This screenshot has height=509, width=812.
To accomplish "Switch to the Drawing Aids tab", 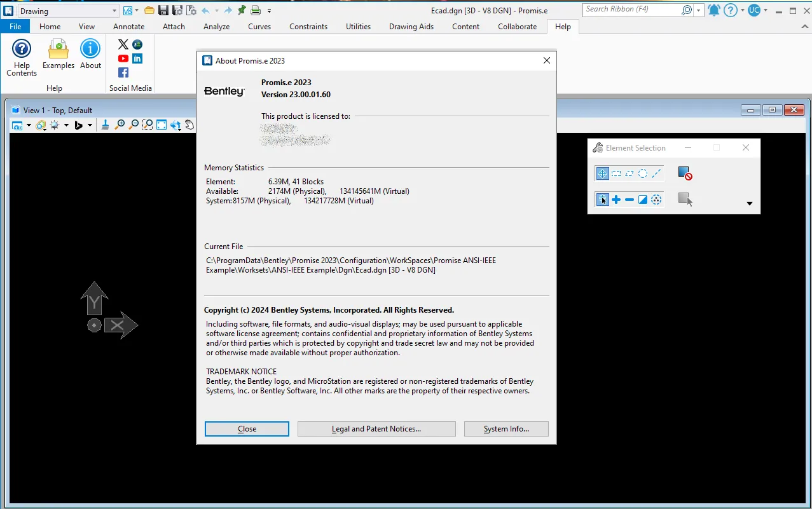I will (411, 26).
